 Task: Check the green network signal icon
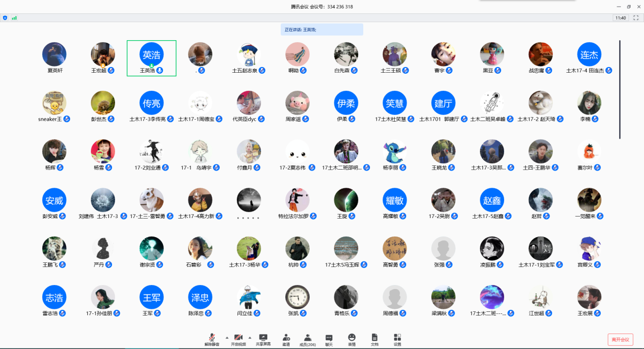(x=14, y=18)
